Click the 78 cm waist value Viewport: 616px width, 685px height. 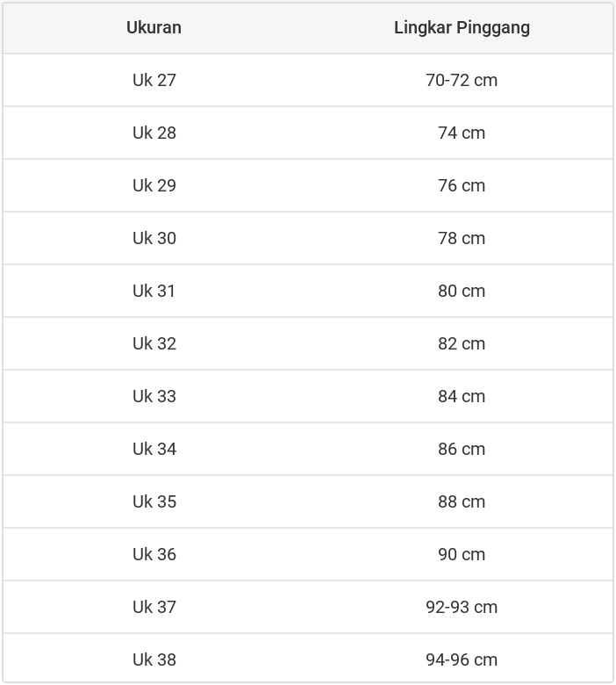click(x=462, y=238)
